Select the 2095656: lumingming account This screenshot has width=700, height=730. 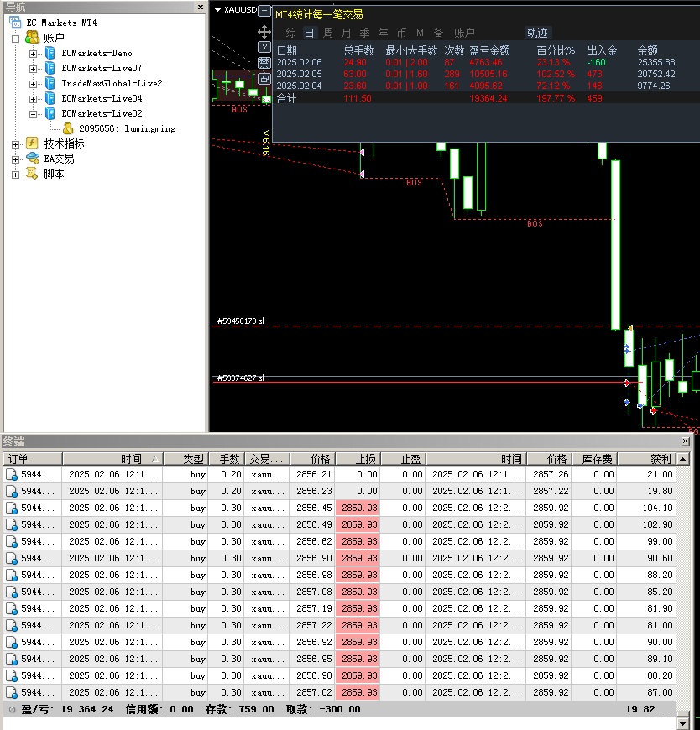(127, 128)
